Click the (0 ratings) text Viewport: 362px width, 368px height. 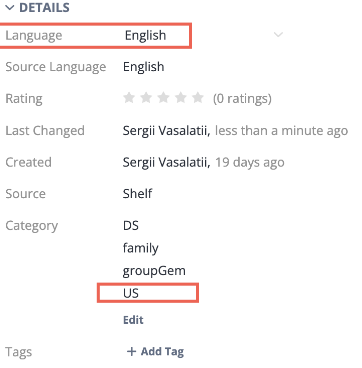click(x=242, y=99)
